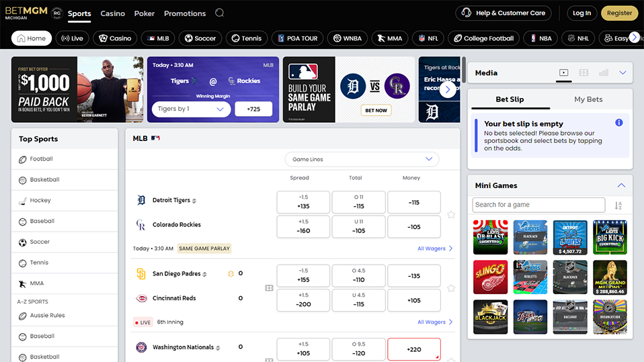
Task: Open the search magnifier icon
Action: pos(220,13)
